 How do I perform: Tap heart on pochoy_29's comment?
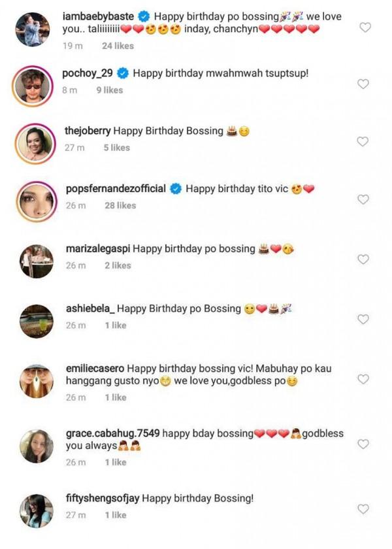[x=363, y=84]
